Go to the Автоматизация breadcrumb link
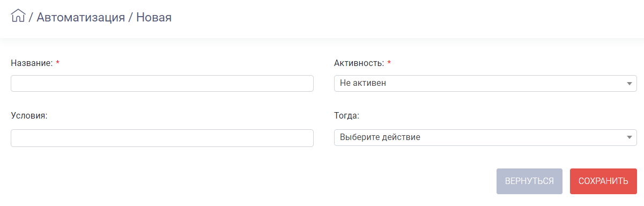The height and width of the screenshot is (206, 644). pos(80,17)
